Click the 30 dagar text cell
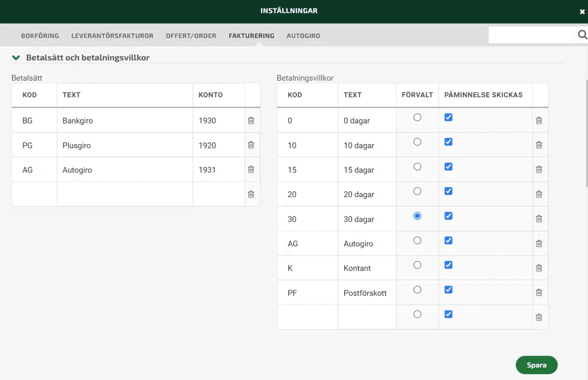The width and height of the screenshot is (588, 380). pos(367,219)
